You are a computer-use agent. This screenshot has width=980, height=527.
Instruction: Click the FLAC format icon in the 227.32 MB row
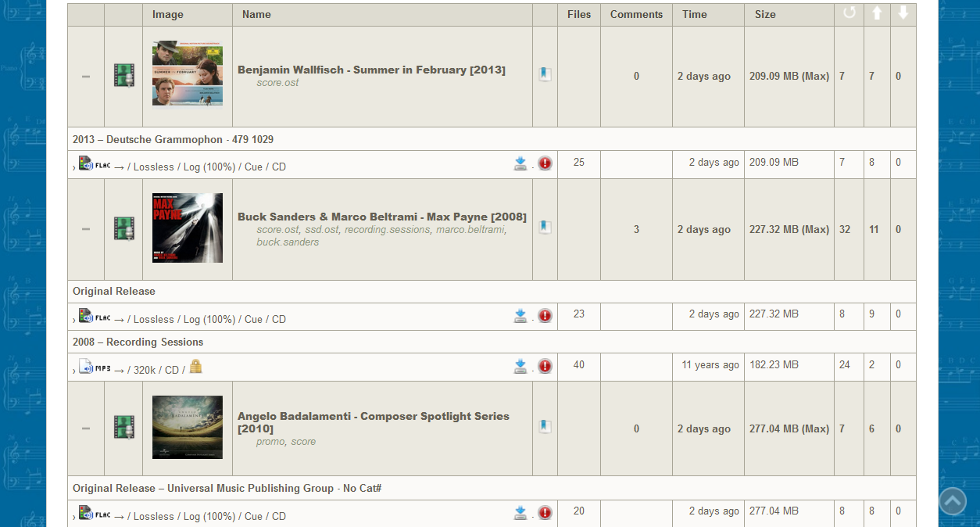pos(95,317)
